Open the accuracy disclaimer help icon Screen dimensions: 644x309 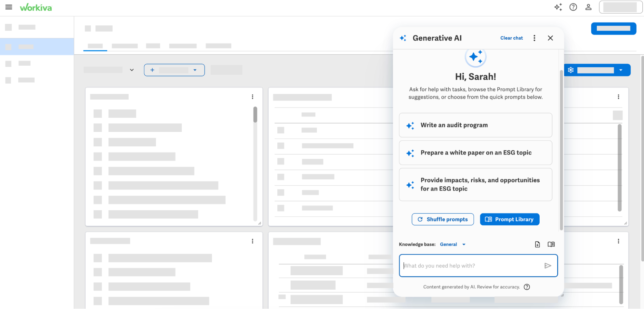click(x=527, y=287)
